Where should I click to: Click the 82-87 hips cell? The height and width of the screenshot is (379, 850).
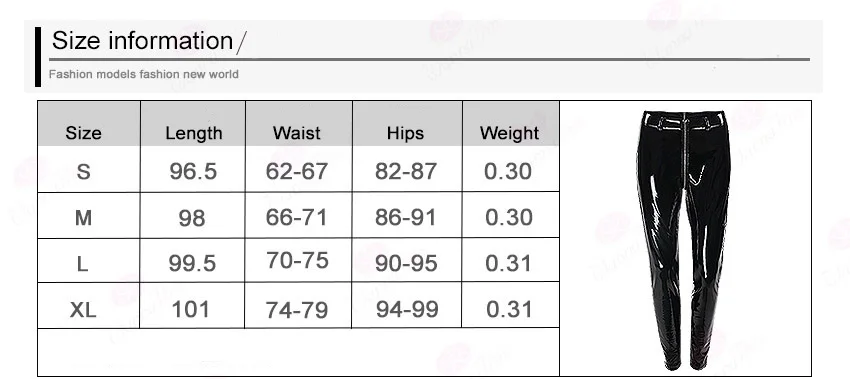click(405, 171)
